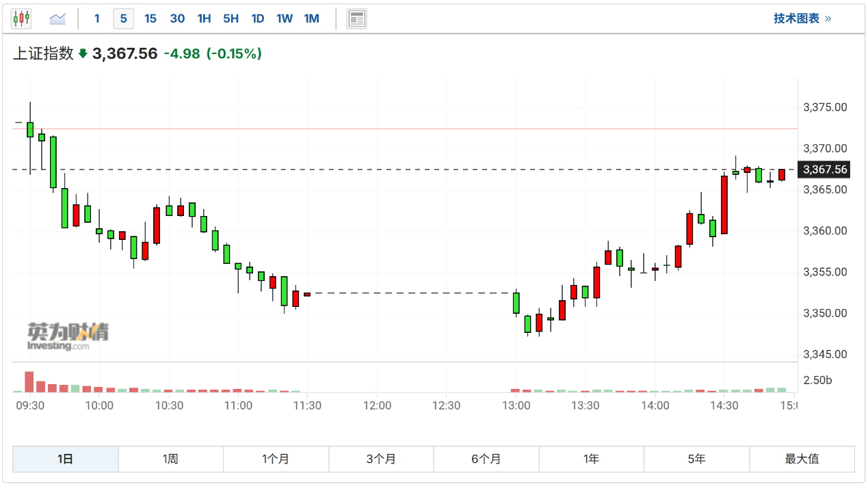The height and width of the screenshot is (486, 868).
Task: Click the 3,365.00 price axis label
Action: point(825,189)
